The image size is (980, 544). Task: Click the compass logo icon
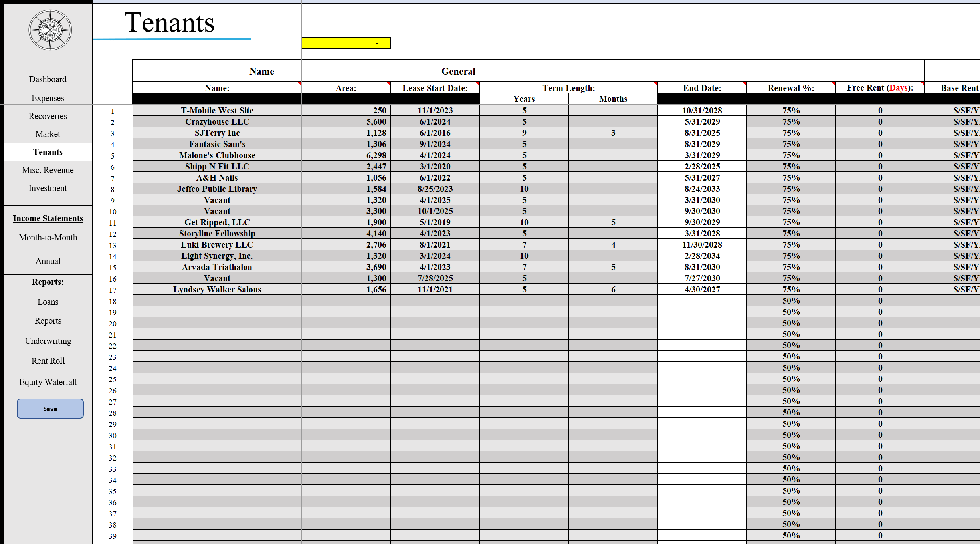click(50, 30)
